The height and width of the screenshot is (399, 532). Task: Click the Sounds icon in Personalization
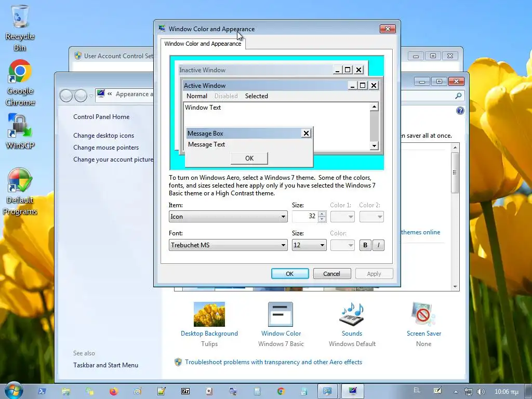[352, 314]
